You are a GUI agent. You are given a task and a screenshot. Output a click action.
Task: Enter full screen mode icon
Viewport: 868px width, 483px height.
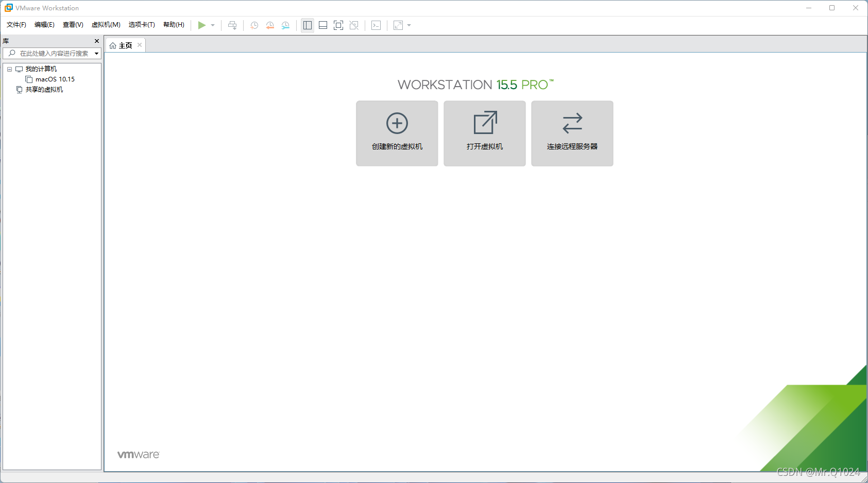tap(338, 25)
